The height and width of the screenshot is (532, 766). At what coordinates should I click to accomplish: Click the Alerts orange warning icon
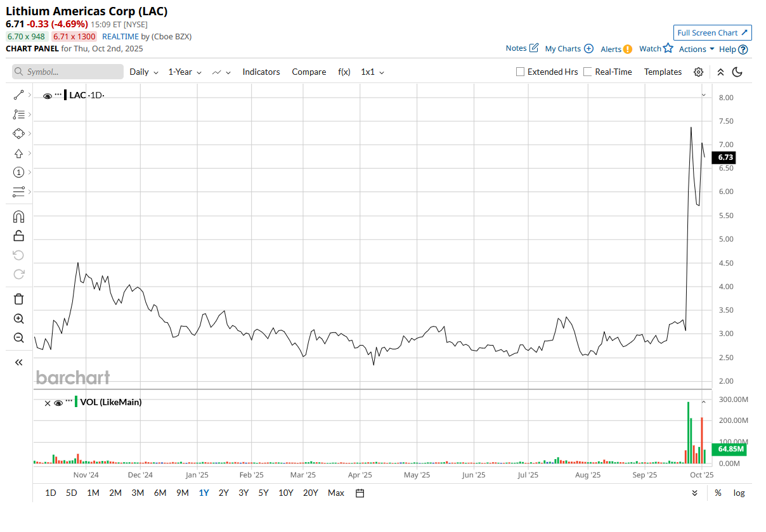(627, 49)
